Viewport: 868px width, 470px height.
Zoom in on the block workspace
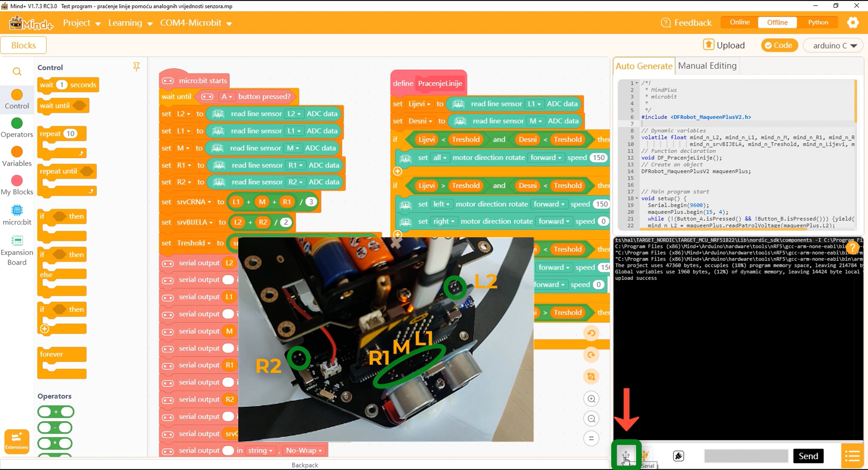(x=591, y=399)
